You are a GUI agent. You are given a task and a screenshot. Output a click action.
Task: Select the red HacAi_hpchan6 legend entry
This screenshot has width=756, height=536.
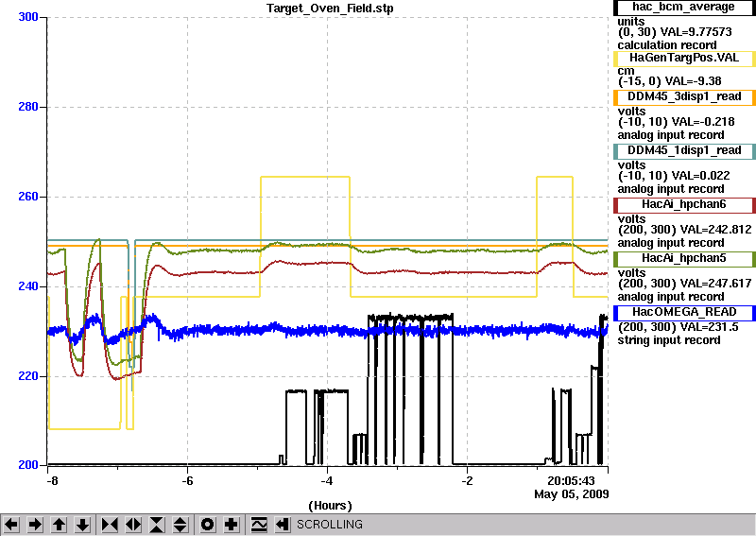pos(684,205)
